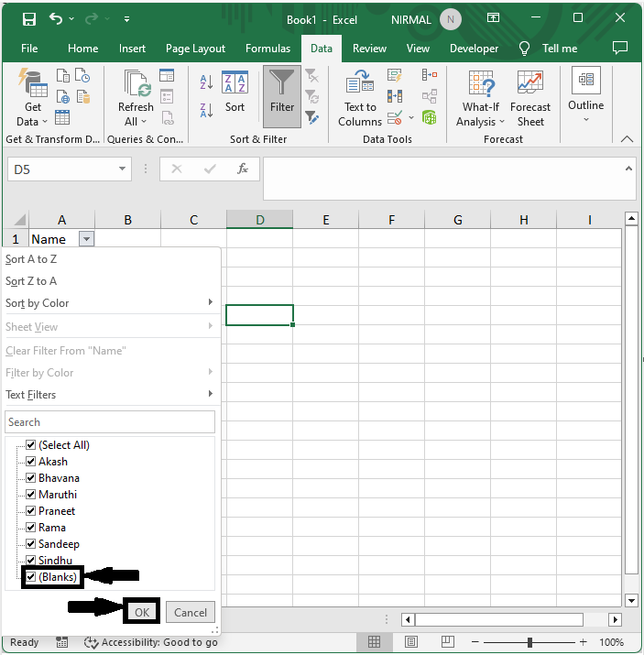This screenshot has height=655, width=644.
Task: Click the Data Validation icon
Action: pyautogui.click(x=395, y=117)
